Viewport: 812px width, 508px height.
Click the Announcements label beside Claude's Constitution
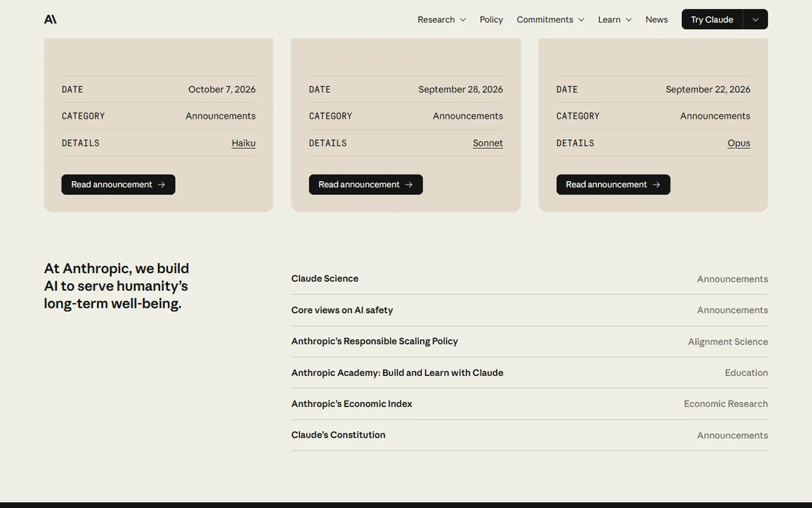pyautogui.click(x=733, y=435)
